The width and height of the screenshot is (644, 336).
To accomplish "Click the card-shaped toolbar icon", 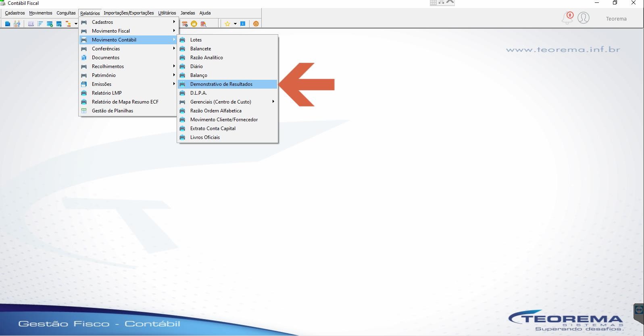I will (31, 24).
